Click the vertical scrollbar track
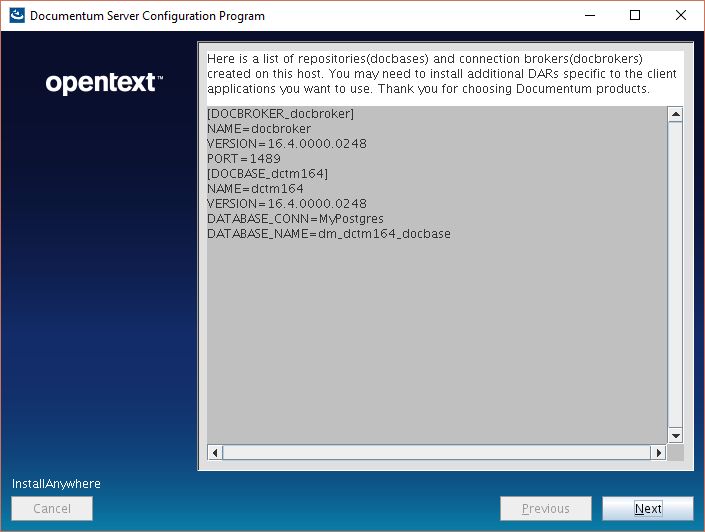Image resolution: width=705 pixels, height=532 pixels. point(675,275)
